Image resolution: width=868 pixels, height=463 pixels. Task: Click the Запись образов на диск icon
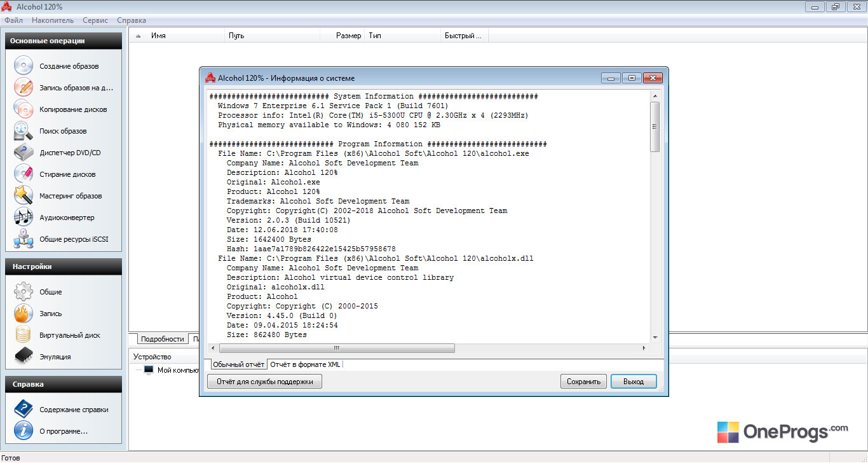(24, 88)
